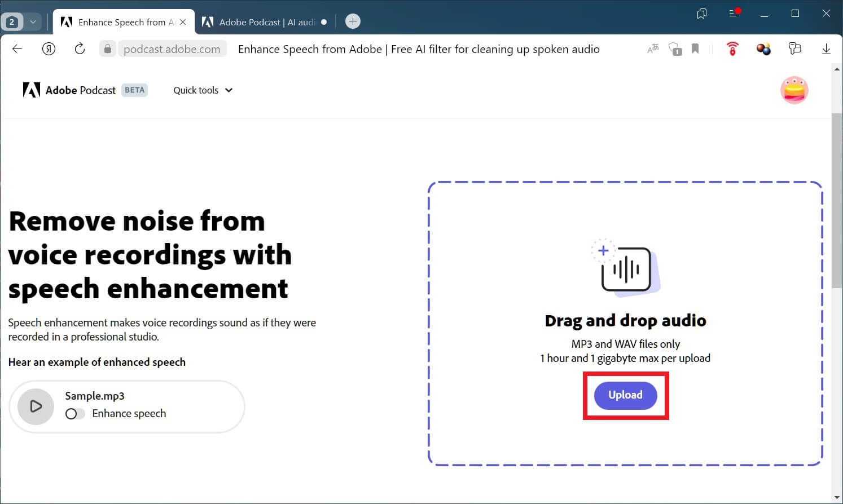Screen dimensions: 843x504
Task: Open the page translate icon
Action: pos(653,49)
